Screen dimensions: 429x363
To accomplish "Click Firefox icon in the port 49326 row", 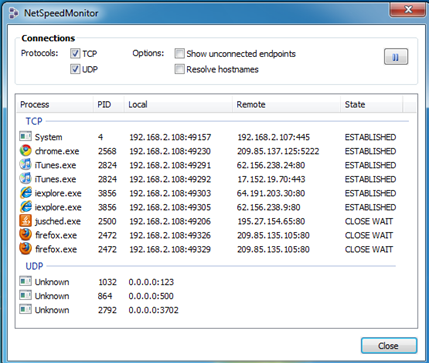I will pos(25,235).
